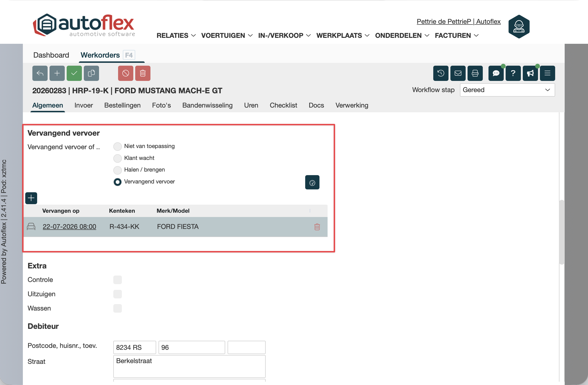
Task: Click the vertical scrollbar thumb
Action: click(562, 232)
